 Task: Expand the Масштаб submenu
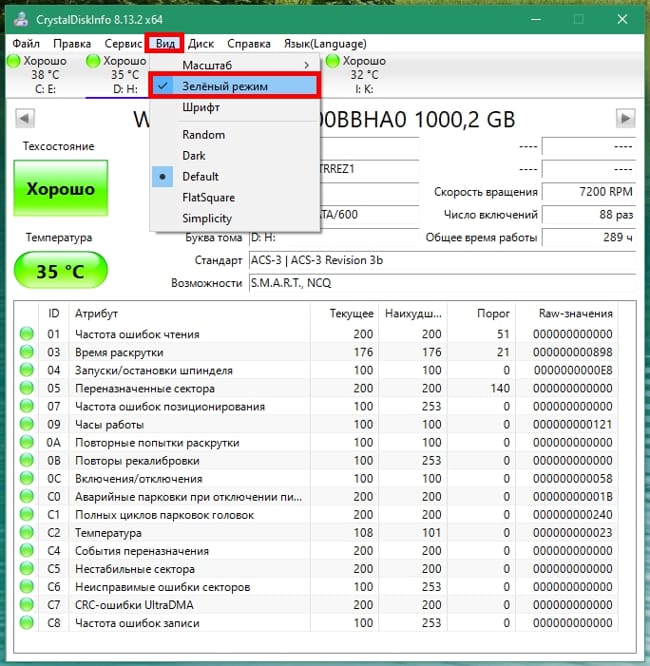click(x=235, y=65)
